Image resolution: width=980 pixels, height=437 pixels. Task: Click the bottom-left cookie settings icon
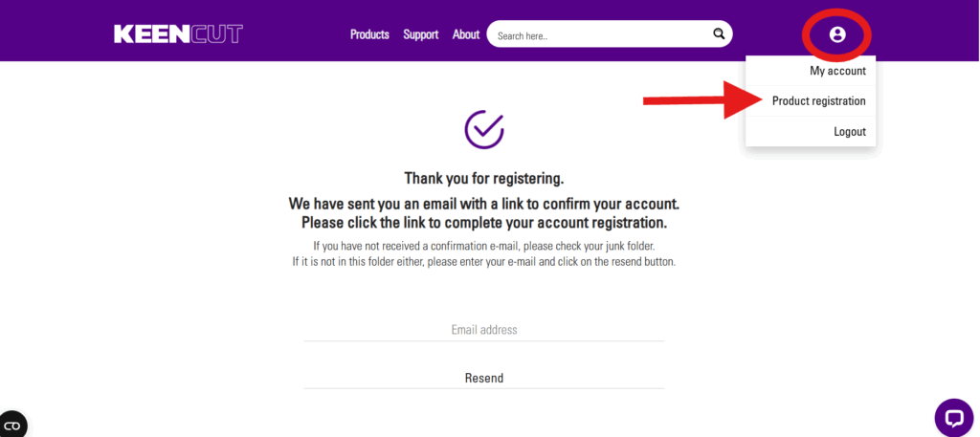pos(12,425)
